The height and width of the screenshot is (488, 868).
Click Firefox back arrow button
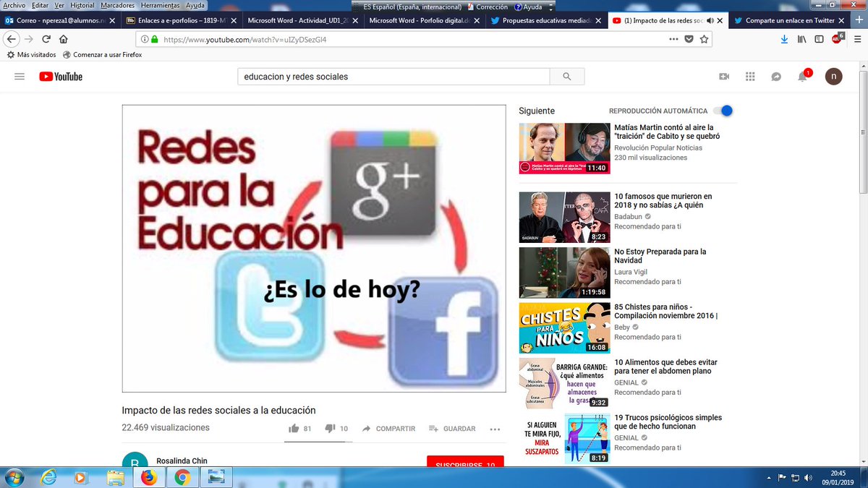(x=12, y=39)
